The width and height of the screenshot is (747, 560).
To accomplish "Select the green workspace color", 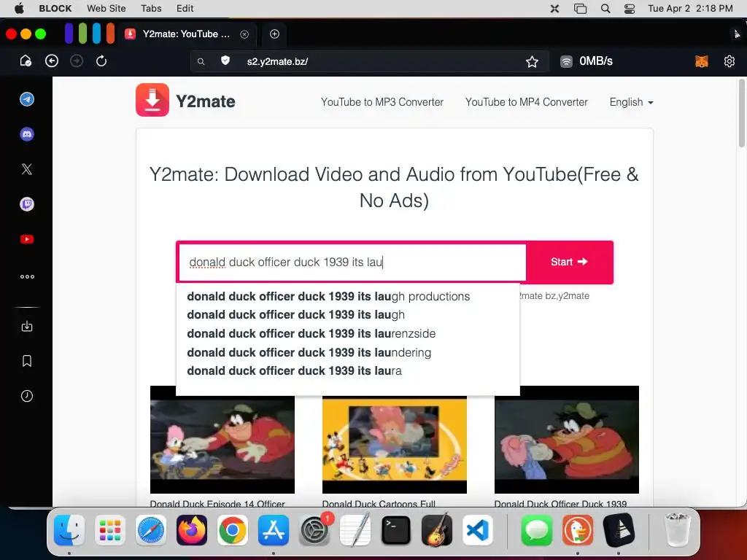I will (83, 34).
